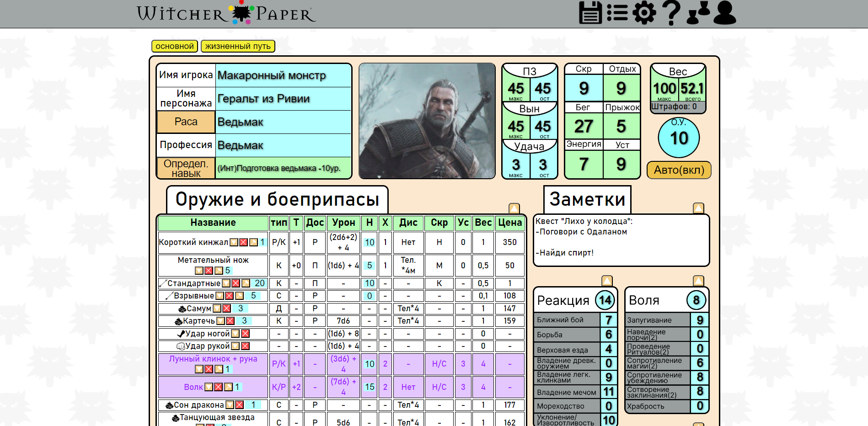Screen dimensions: 868x426
Task: Click the hammer icon next to Короткий кинжал
Action: point(253,242)
